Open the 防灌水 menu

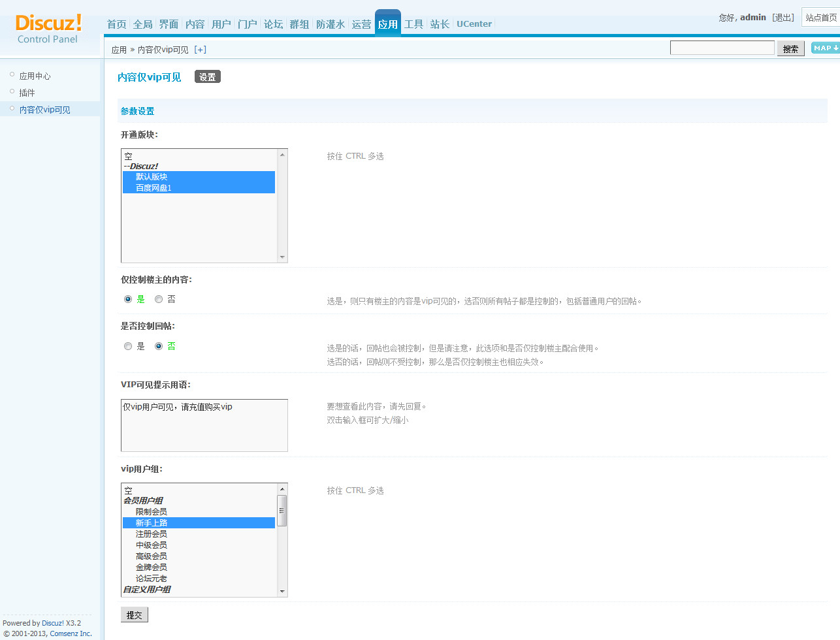pos(331,24)
